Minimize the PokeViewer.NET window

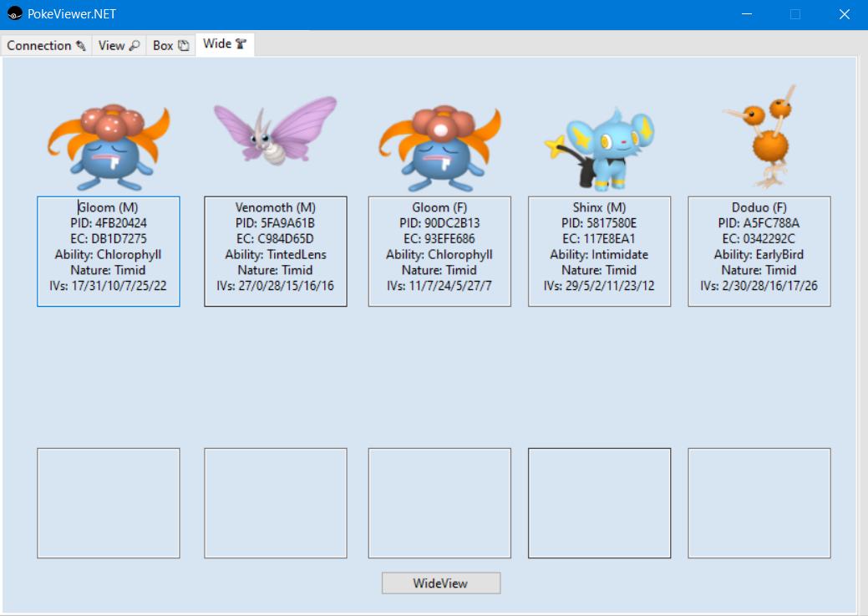(x=747, y=14)
